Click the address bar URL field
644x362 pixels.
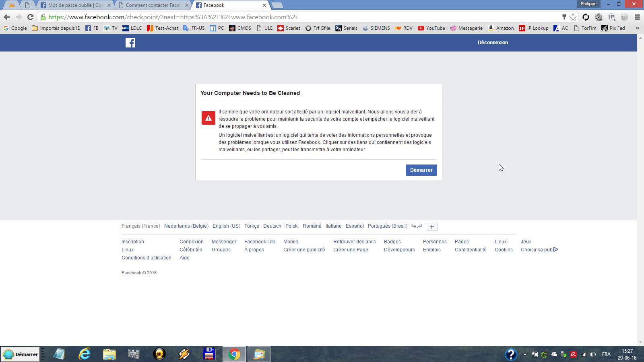282,17
